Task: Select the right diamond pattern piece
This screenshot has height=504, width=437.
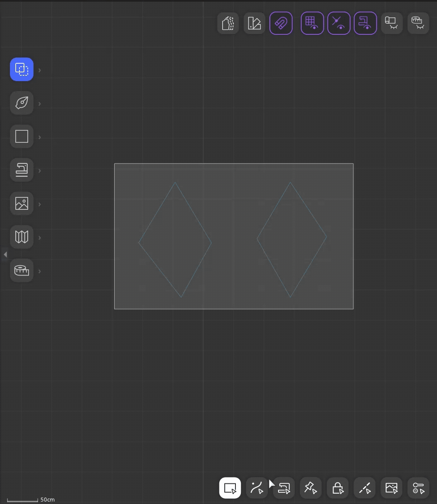Action: point(291,240)
